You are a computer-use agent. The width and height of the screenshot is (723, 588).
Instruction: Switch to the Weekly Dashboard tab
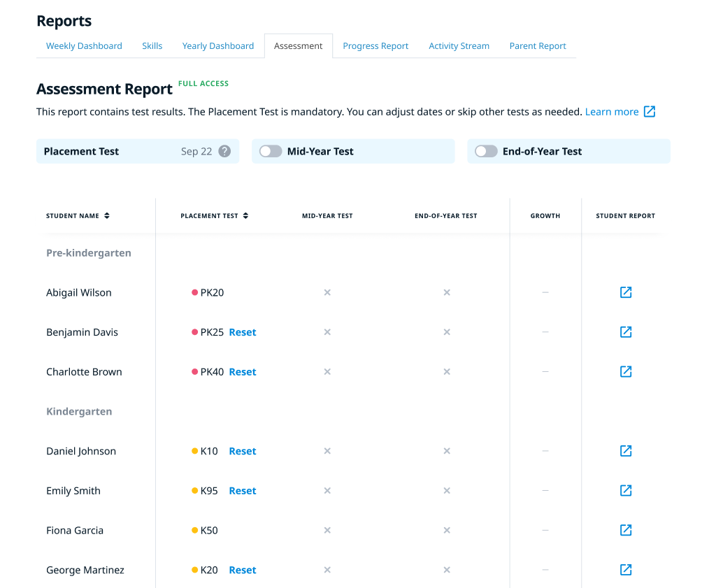click(x=84, y=46)
